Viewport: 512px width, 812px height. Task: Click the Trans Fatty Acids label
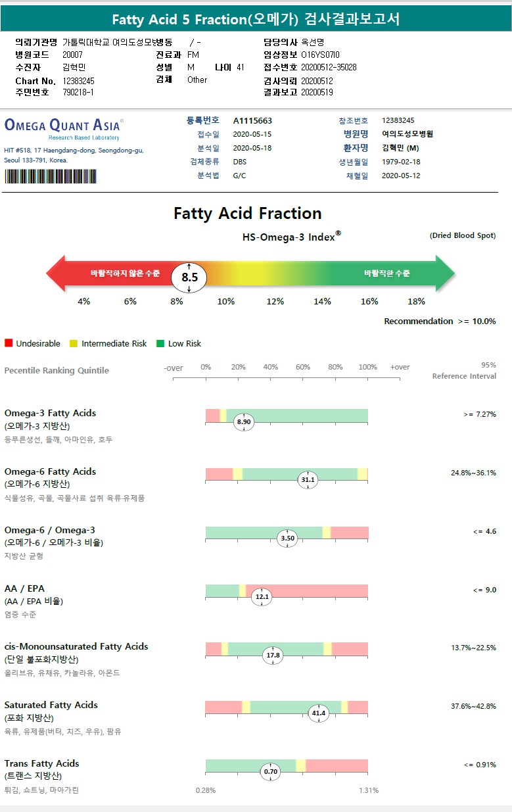(x=41, y=763)
